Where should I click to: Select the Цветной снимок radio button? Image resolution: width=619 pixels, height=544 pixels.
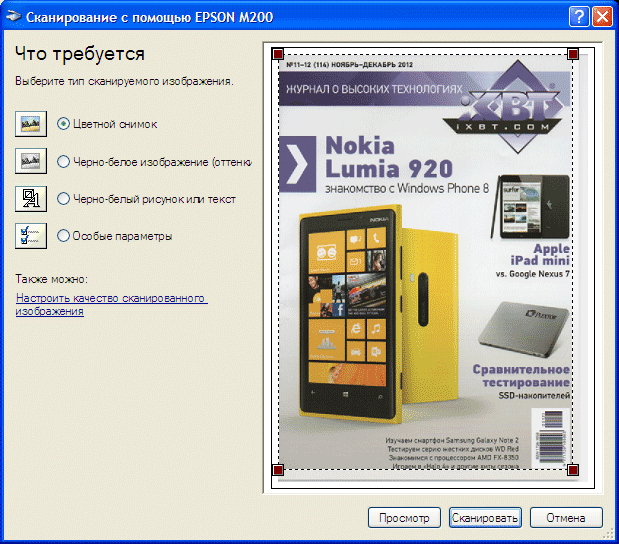tap(63, 124)
